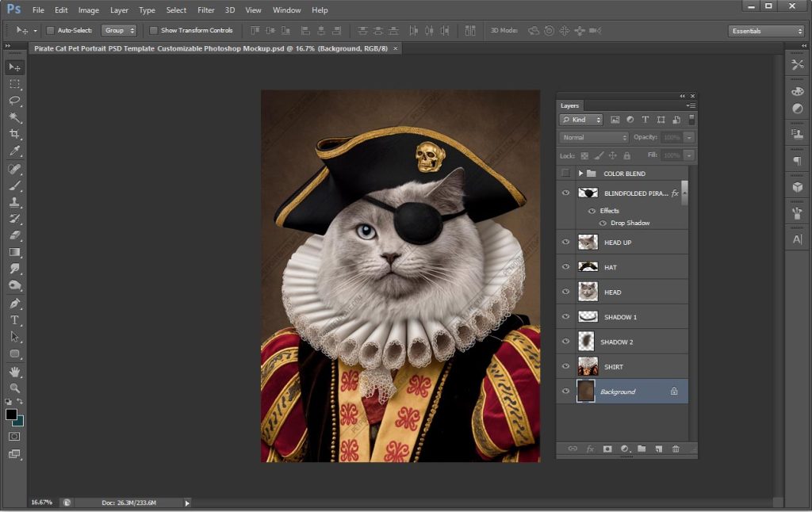Select the Horizontal Type tool
The image size is (812, 512).
(14, 320)
